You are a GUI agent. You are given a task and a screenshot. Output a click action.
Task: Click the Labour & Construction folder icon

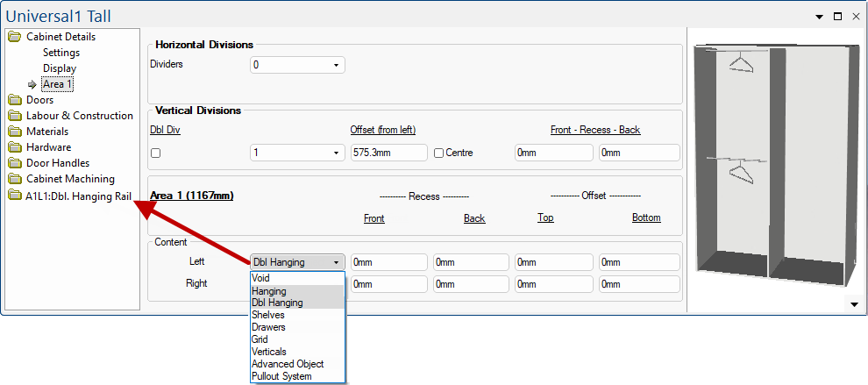click(15, 116)
